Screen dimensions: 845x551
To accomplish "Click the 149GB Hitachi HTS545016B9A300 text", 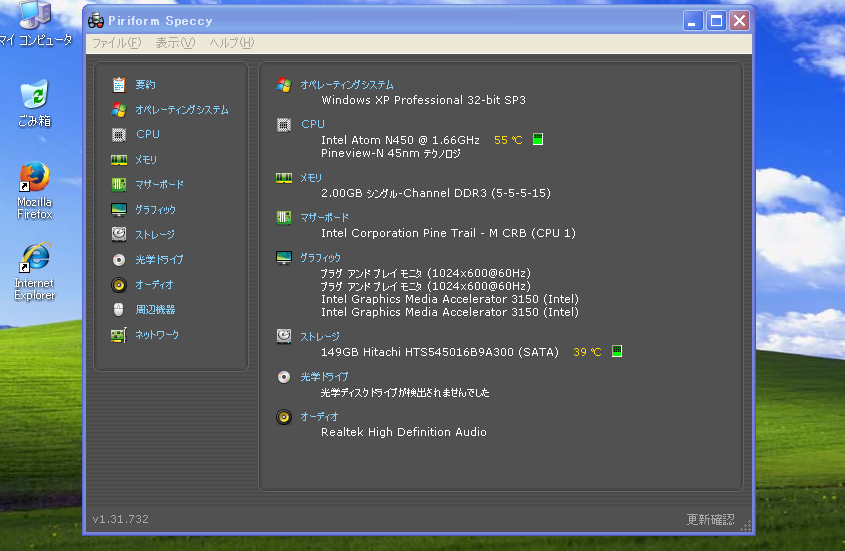I will [440, 352].
